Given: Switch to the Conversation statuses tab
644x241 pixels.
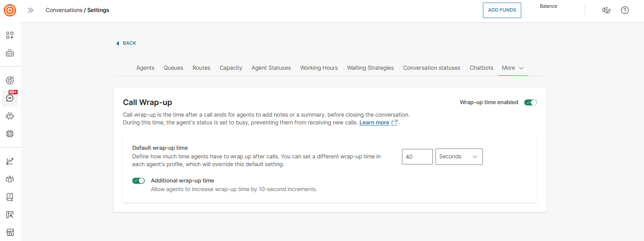Looking at the screenshot, I should pos(432,68).
